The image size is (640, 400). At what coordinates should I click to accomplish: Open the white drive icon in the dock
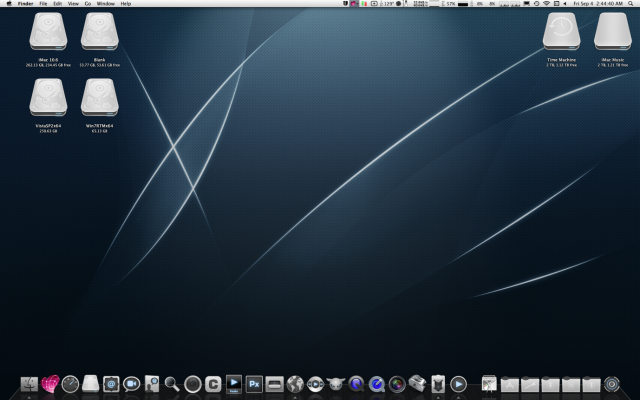(x=91, y=384)
